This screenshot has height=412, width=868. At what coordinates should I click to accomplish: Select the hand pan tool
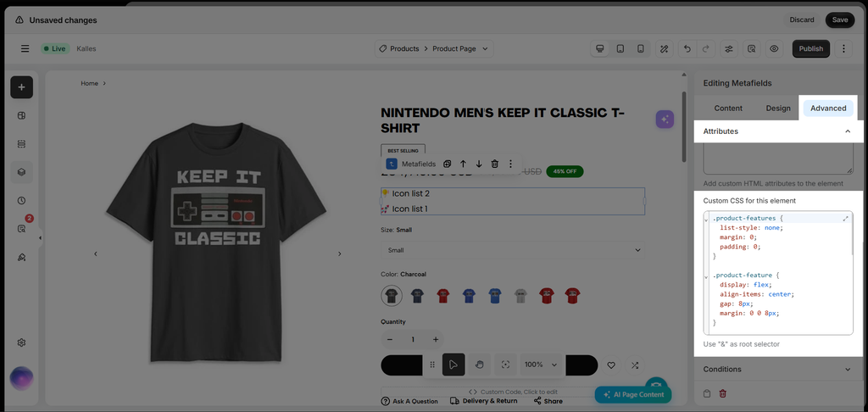(x=480, y=365)
